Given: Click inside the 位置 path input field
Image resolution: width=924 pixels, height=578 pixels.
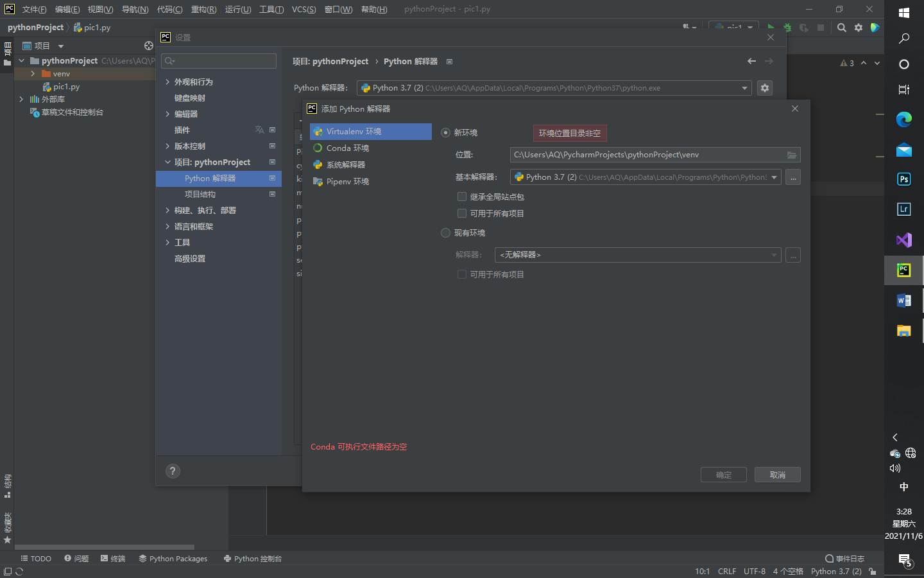Looking at the screenshot, I should coord(642,154).
